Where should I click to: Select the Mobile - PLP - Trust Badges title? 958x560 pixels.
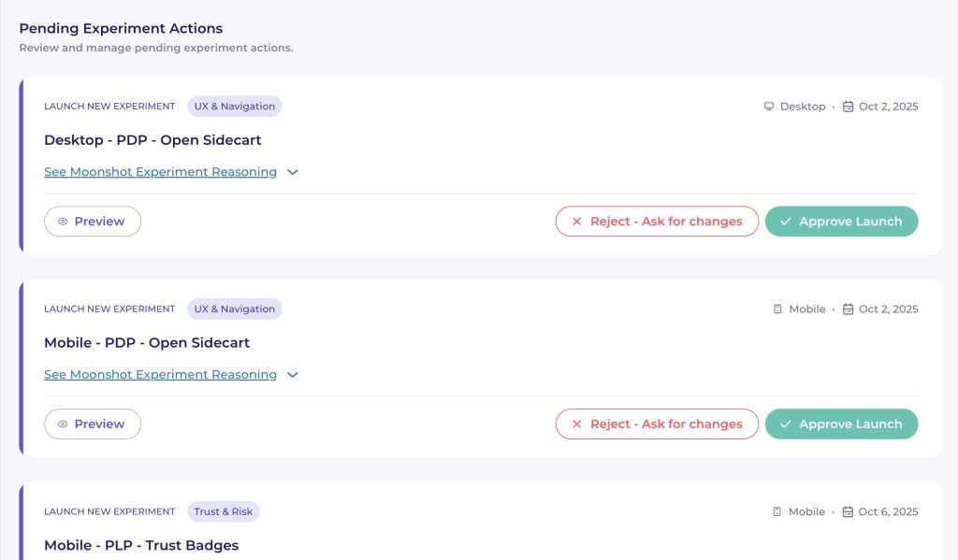click(x=141, y=545)
